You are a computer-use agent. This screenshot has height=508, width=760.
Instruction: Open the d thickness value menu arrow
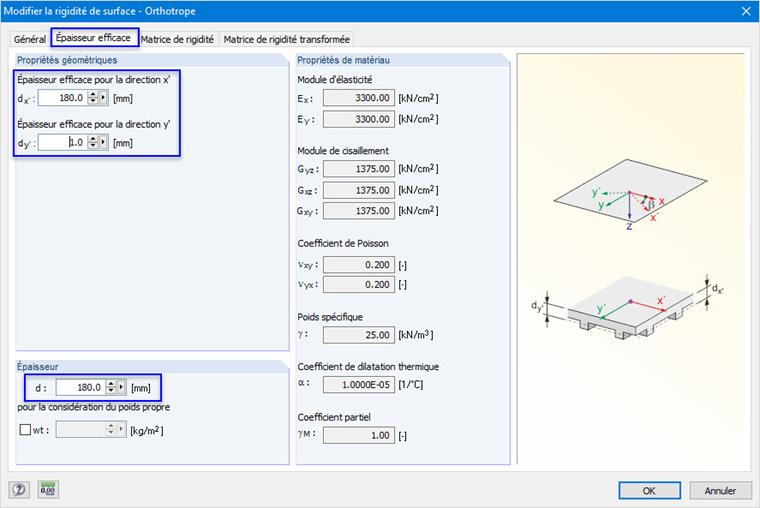coord(121,387)
